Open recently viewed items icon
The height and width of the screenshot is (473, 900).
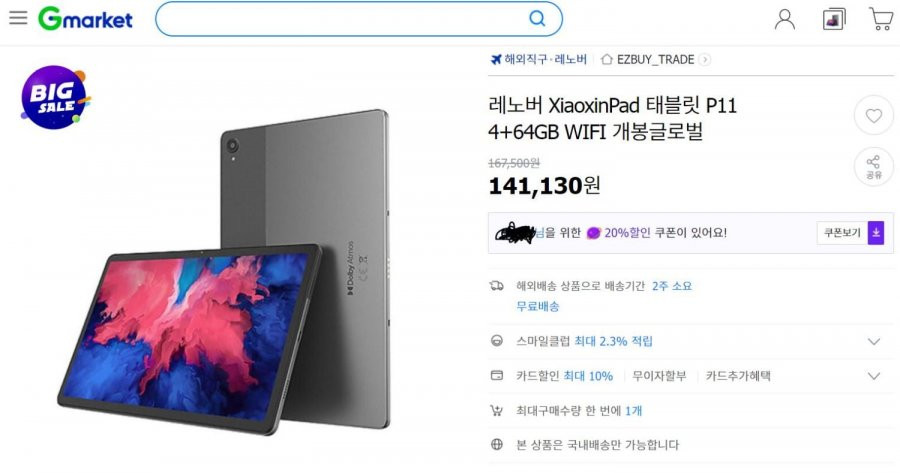834,19
